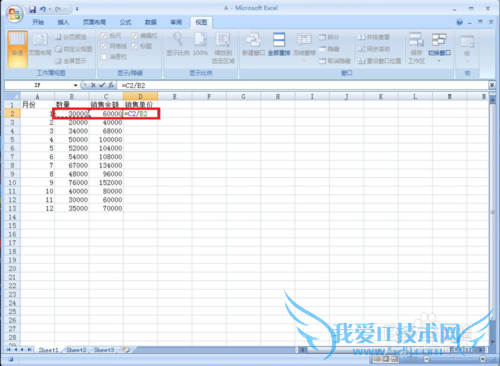Viewport: 500px width, 366px height.
Task: Switch to Page Layout (页面布局) view
Action: [x=40, y=44]
